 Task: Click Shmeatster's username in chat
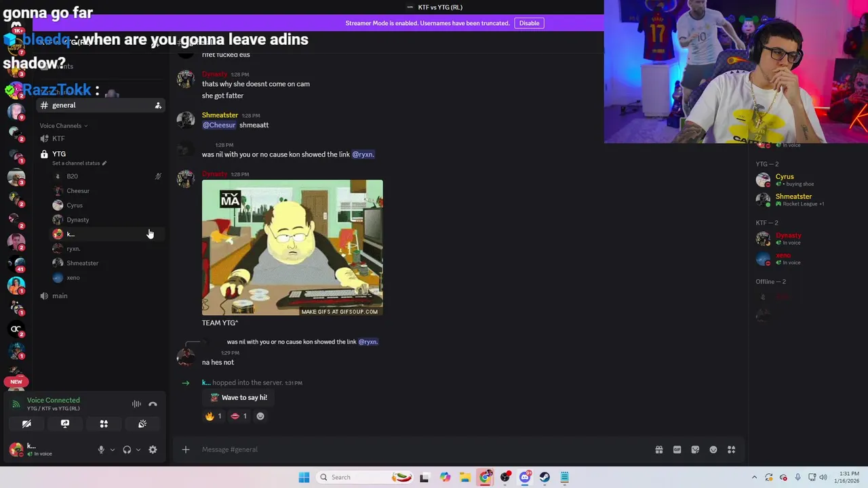coord(220,115)
